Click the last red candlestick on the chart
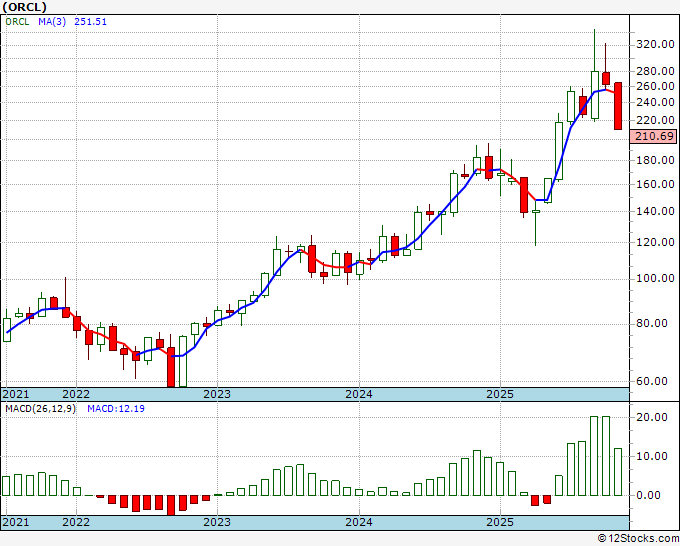 [x=618, y=105]
